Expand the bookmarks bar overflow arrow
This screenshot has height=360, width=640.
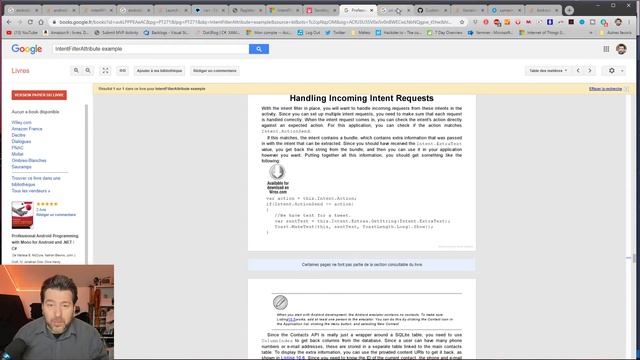(591, 32)
